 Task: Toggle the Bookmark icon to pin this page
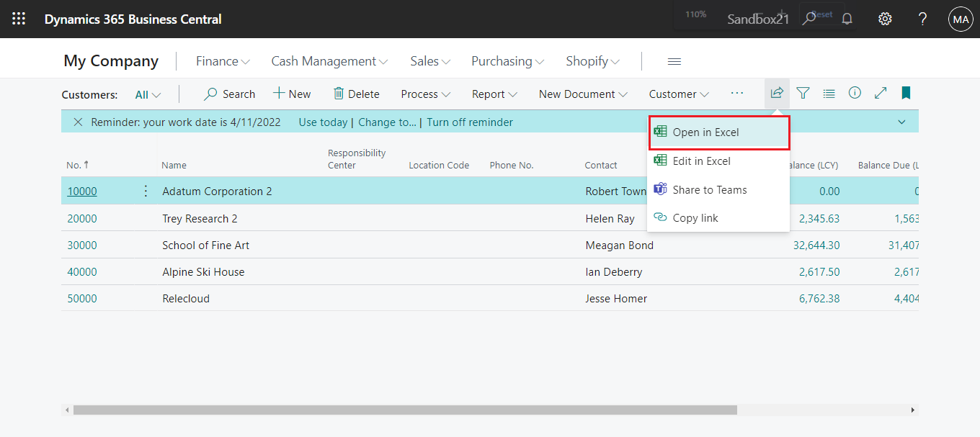coord(905,93)
